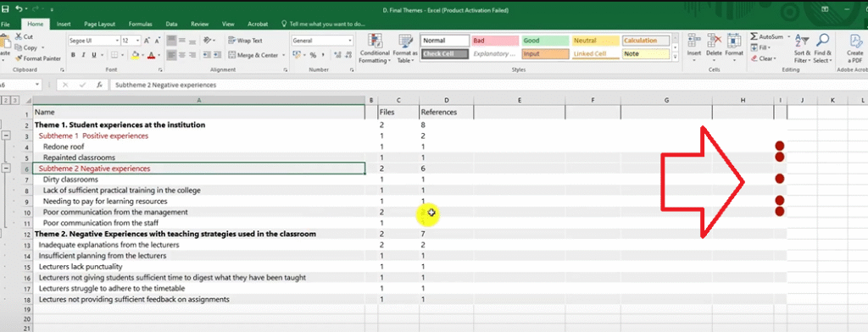The width and height of the screenshot is (868, 332).
Task: Open Conditional Formatting menu
Action: tap(375, 48)
